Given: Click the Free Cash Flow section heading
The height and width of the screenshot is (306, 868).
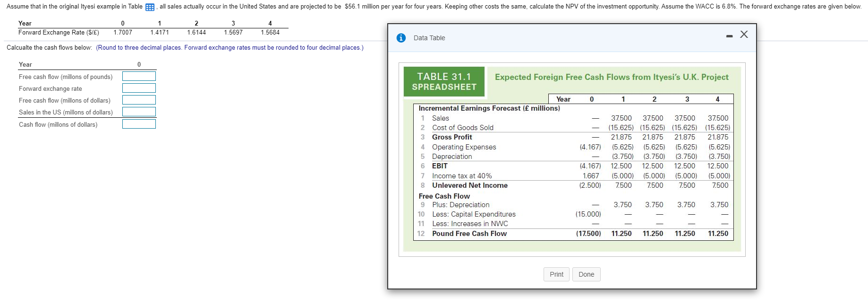Looking at the screenshot, I should pos(444,196).
